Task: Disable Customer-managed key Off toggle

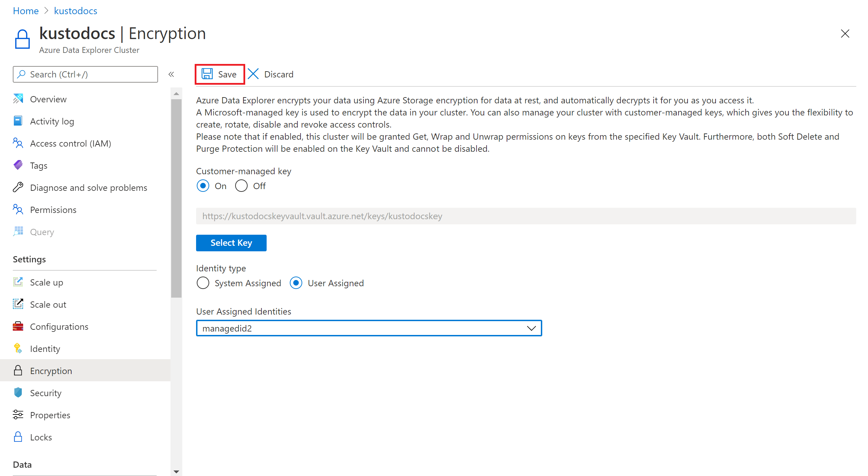Action: pyautogui.click(x=241, y=186)
